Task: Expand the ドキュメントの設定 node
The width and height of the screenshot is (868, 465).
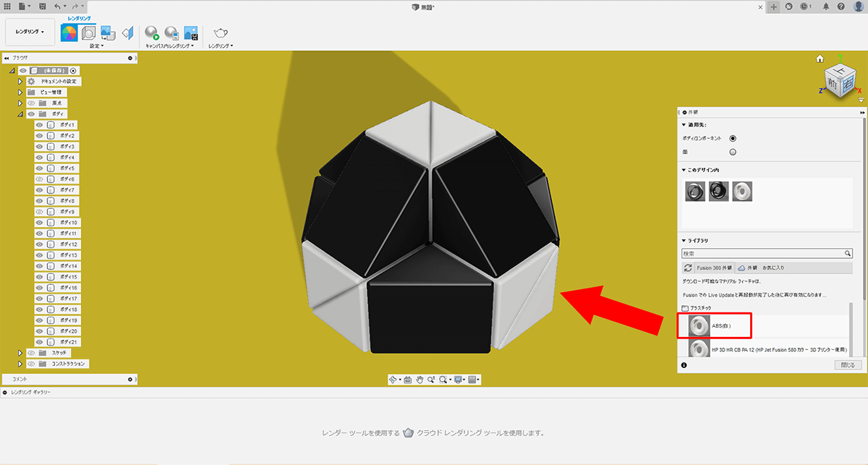Action: tap(21, 82)
